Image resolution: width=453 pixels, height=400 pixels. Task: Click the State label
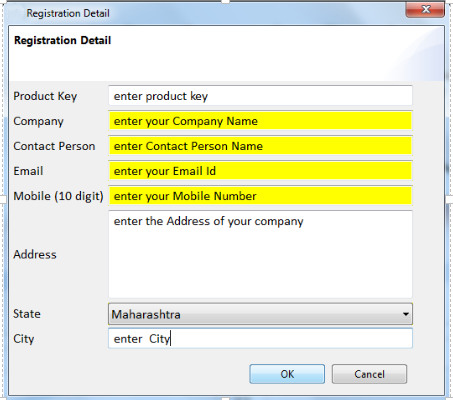pyautogui.click(x=27, y=314)
